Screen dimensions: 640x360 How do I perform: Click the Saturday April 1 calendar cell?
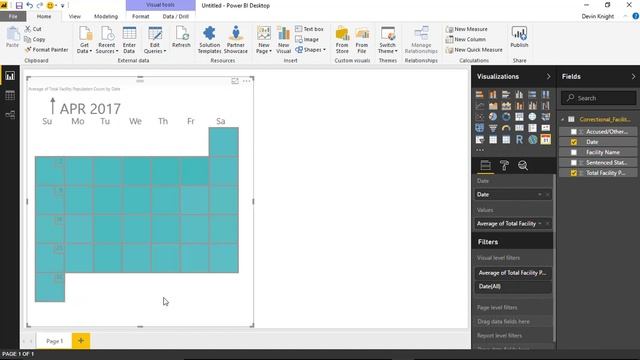[x=224, y=142]
